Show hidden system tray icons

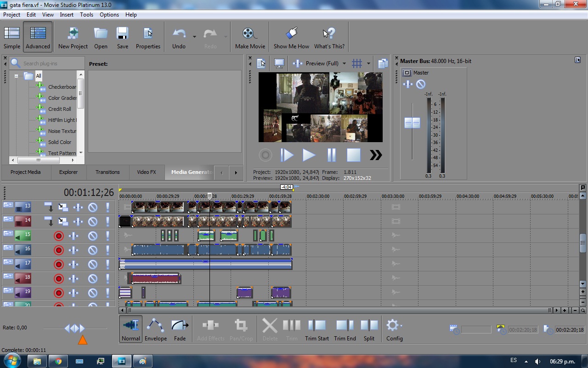526,361
